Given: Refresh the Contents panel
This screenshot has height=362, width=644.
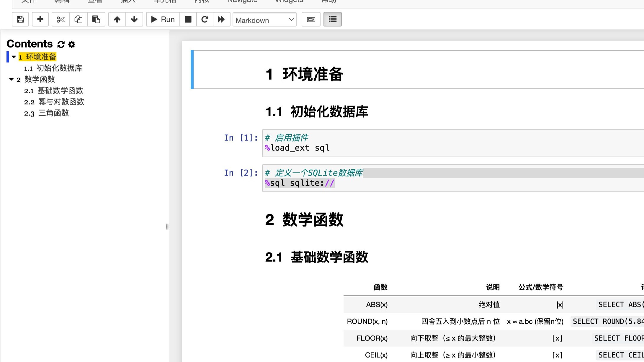Looking at the screenshot, I should pos(61,44).
